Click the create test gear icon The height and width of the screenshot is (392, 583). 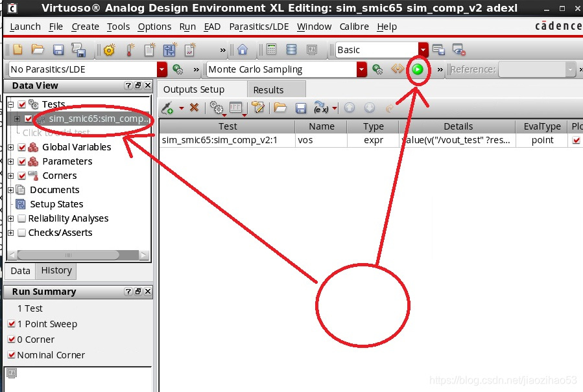pos(110,50)
